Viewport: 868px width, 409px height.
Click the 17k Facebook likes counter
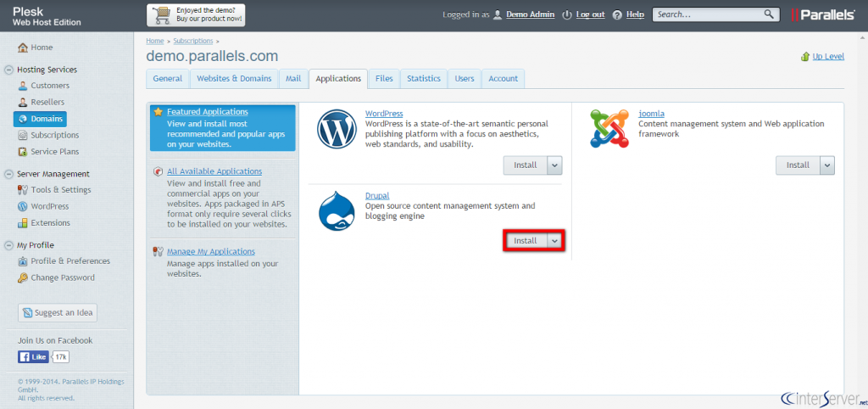(61, 357)
